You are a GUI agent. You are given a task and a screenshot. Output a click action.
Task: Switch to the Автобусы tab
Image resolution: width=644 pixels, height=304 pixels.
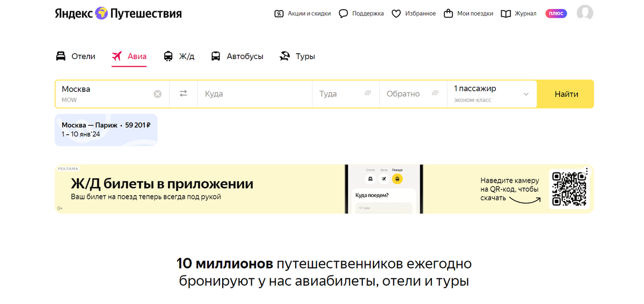(237, 56)
